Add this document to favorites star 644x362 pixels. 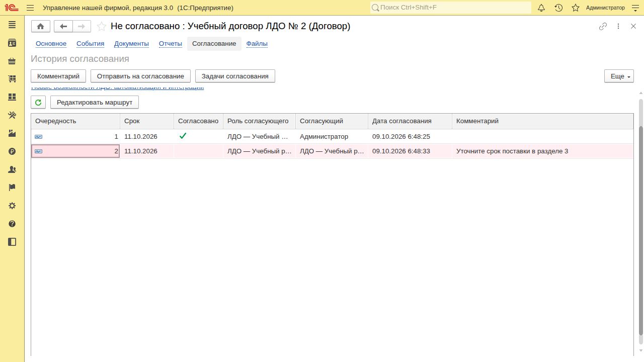click(101, 27)
